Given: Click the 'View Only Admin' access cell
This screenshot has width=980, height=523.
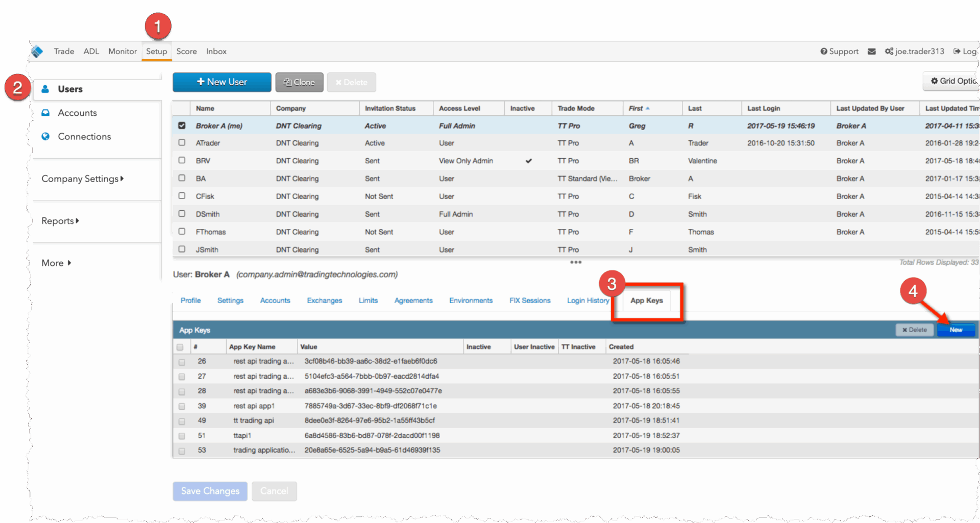Looking at the screenshot, I should [466, 161].
